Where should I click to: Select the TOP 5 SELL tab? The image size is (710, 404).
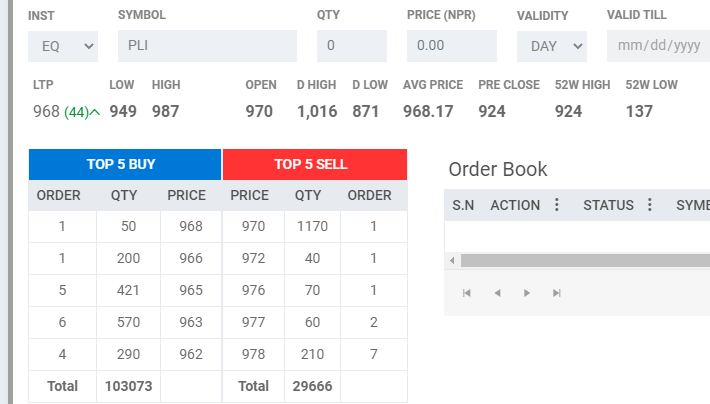tap(315, 164)
